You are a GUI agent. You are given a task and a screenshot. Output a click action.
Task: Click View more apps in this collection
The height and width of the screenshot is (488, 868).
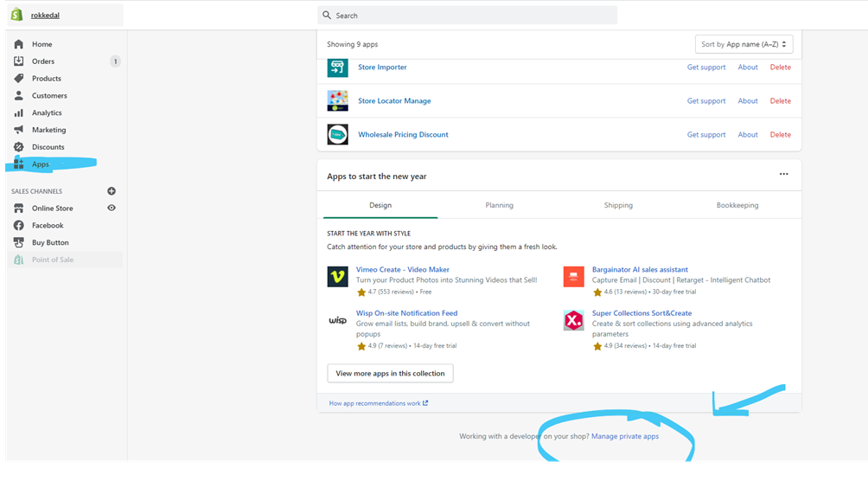coord(390,374)
